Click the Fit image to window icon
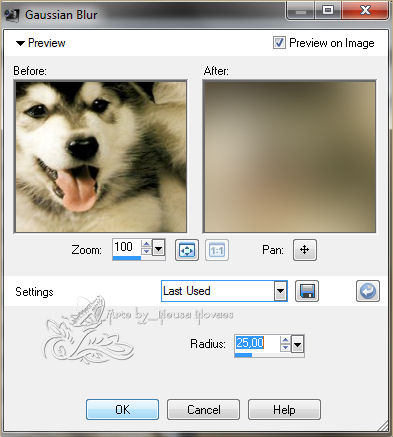This screenshot has height=437, width=393. coord(187,250)
